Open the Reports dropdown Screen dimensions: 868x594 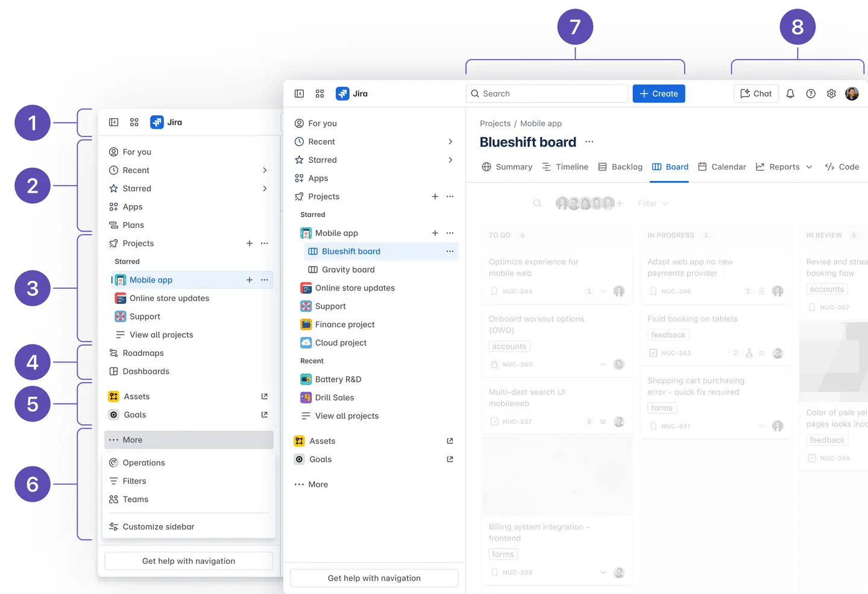pos(784,167)
